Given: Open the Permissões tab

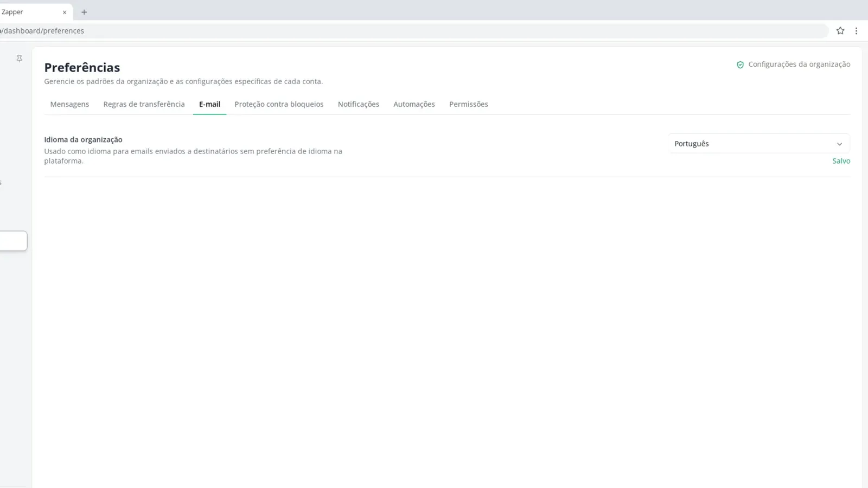Looking at the screenshot, I should (x=468, y=104).
